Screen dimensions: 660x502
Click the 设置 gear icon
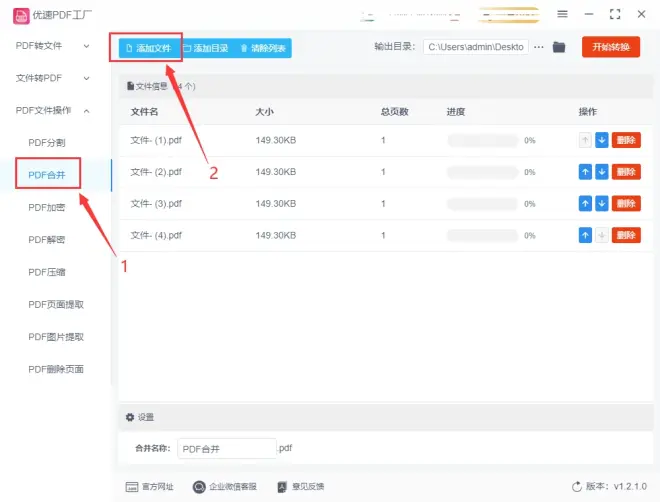click(x=130, y=417)
